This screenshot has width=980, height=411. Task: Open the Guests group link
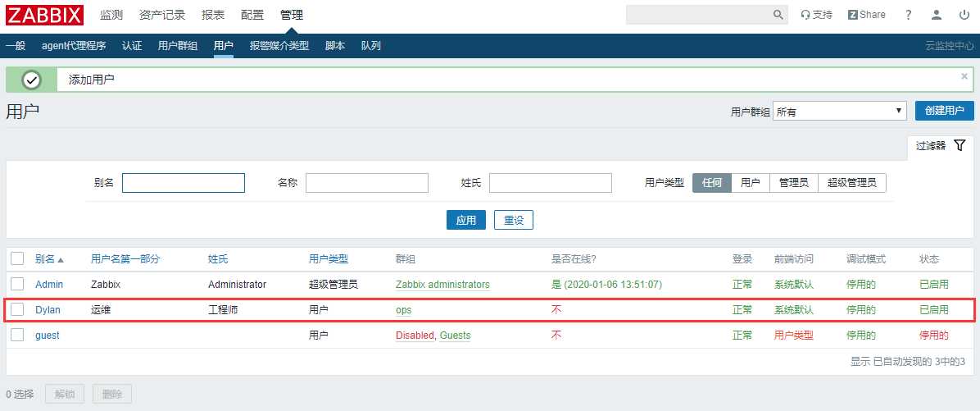(x=455, y=336)
